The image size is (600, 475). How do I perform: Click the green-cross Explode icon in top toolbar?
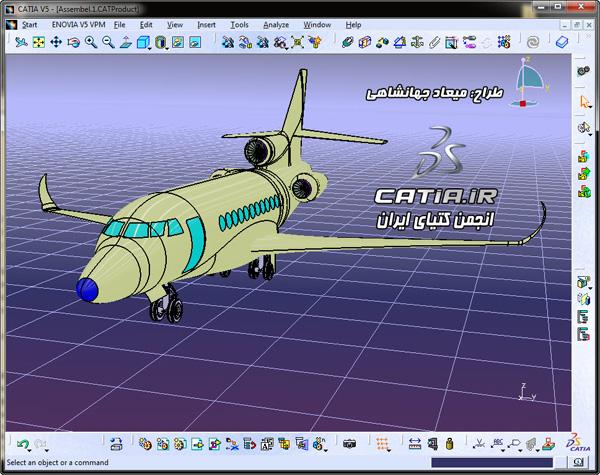coord(297,42)
